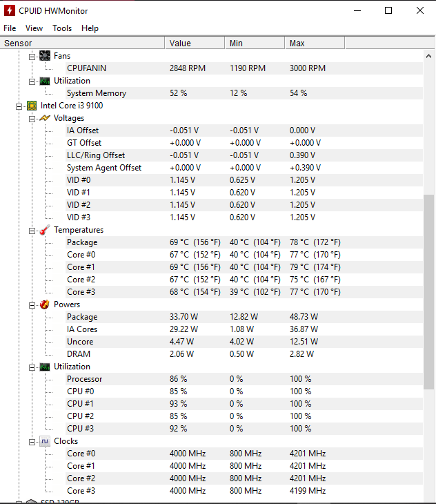Click the 4199 MHz max clock value
Screen dimensions: 436x504
(x=308, y=491)
